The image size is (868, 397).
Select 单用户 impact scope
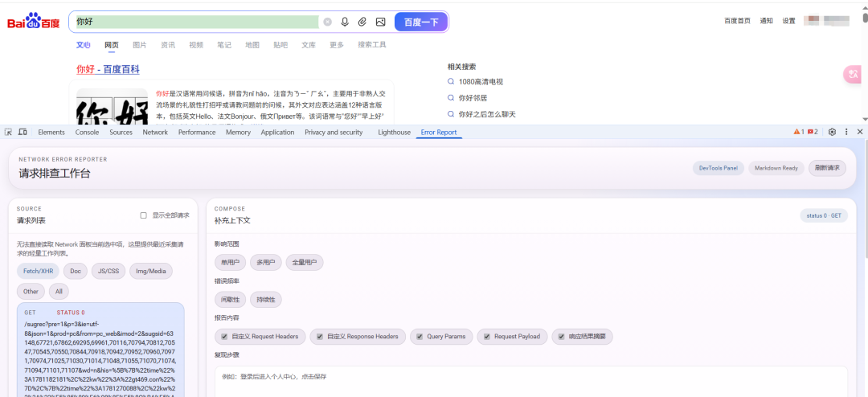(230, 263)
